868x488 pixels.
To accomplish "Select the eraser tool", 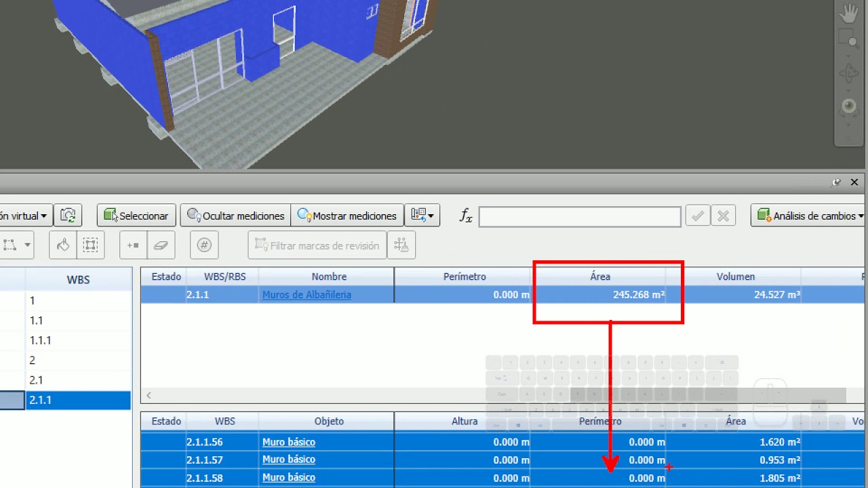I will click(161, 245).
